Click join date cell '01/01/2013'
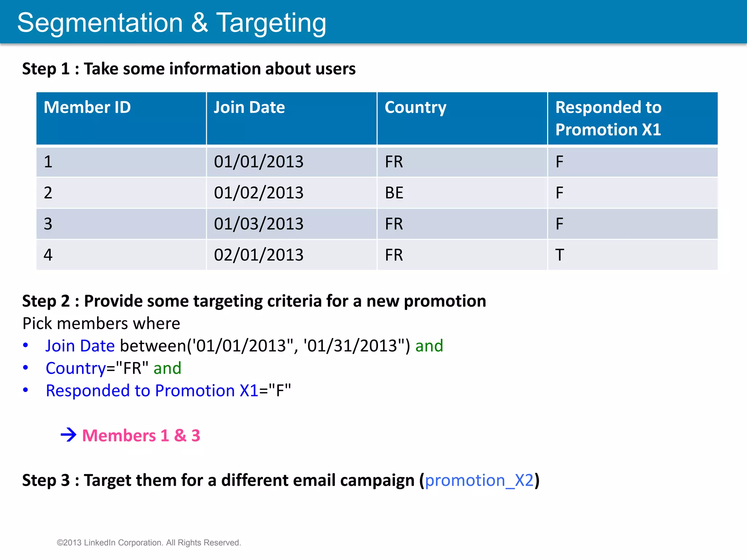 click(291, 162)
